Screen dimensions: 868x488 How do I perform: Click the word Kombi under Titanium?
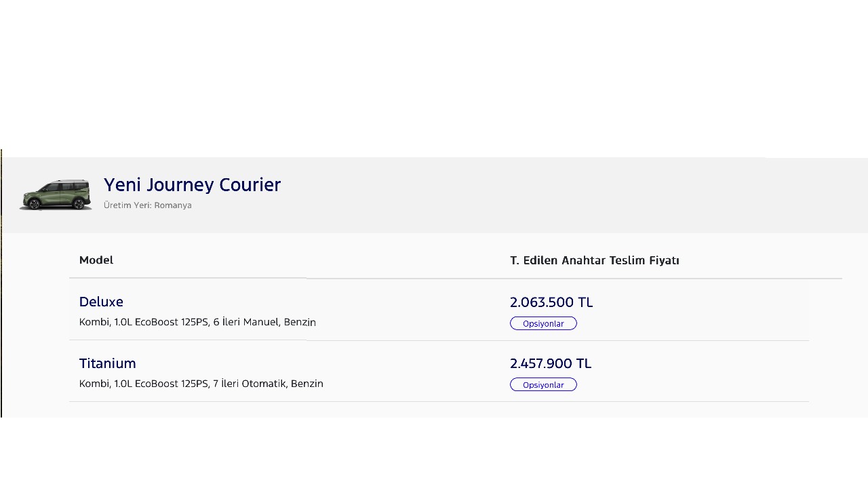coord(94,384)
